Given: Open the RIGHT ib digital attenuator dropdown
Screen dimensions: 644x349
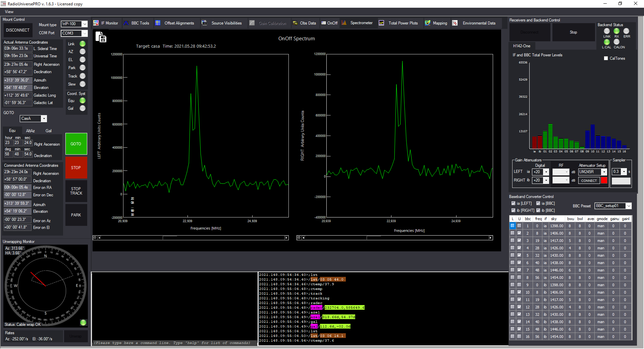Looking at the screenshot, I should point(546,181).
